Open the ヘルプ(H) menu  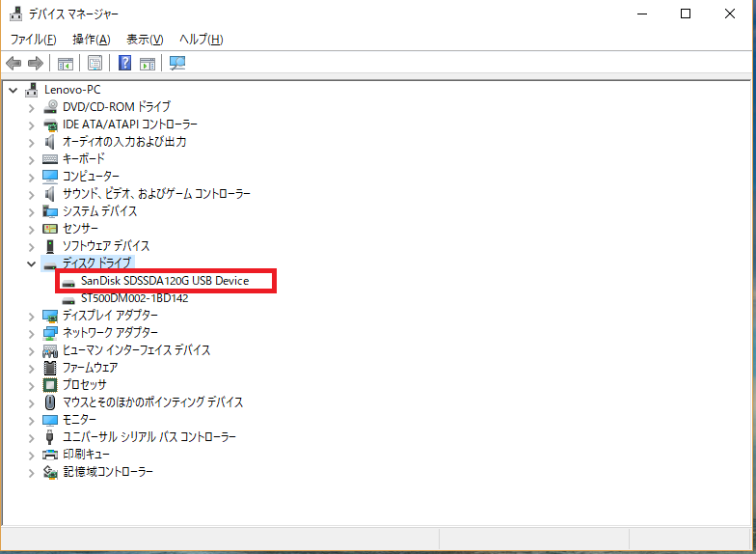[201, 40]
